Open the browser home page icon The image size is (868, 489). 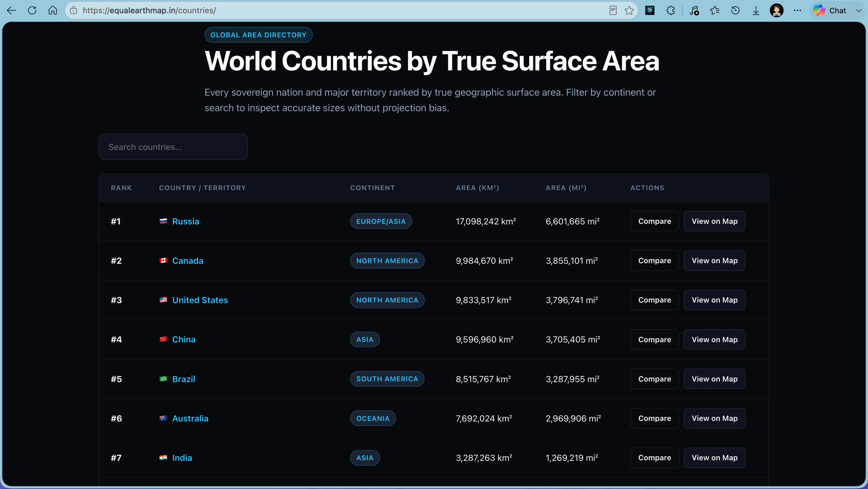pos(53,10)
